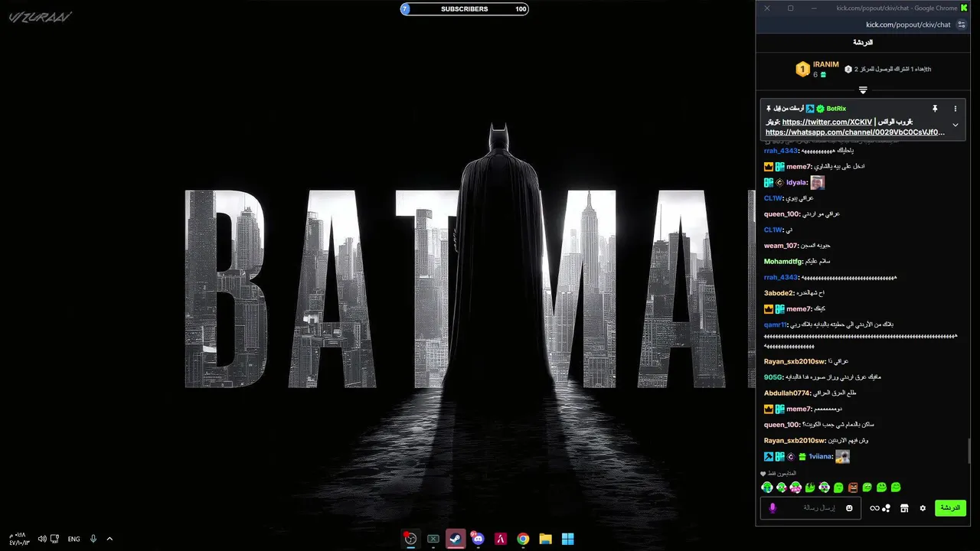Click username Idyala in chat
This screenshot has width=980, height=551.
click(797, 182)
